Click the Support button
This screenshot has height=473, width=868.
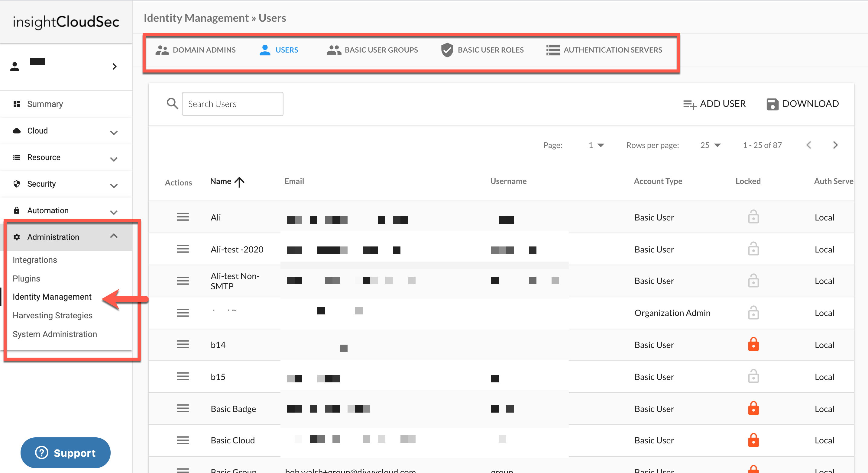(65, 452)
